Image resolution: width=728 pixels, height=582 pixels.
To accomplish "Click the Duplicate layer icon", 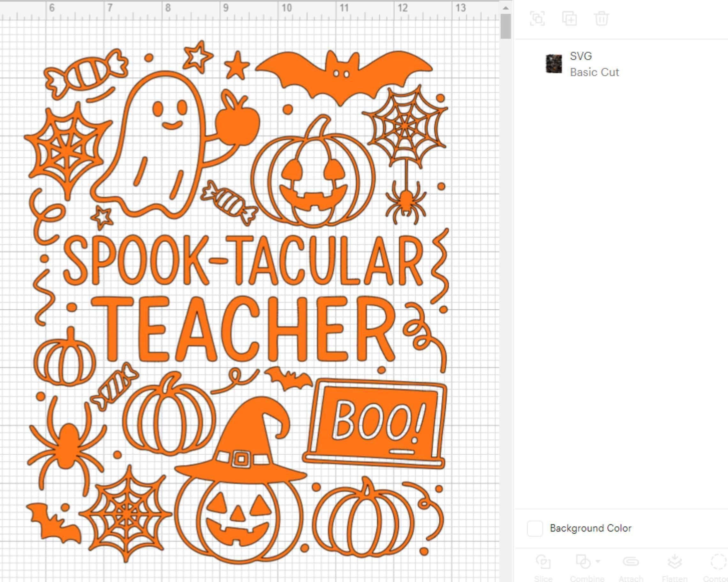I will click(x=569, y=19).
